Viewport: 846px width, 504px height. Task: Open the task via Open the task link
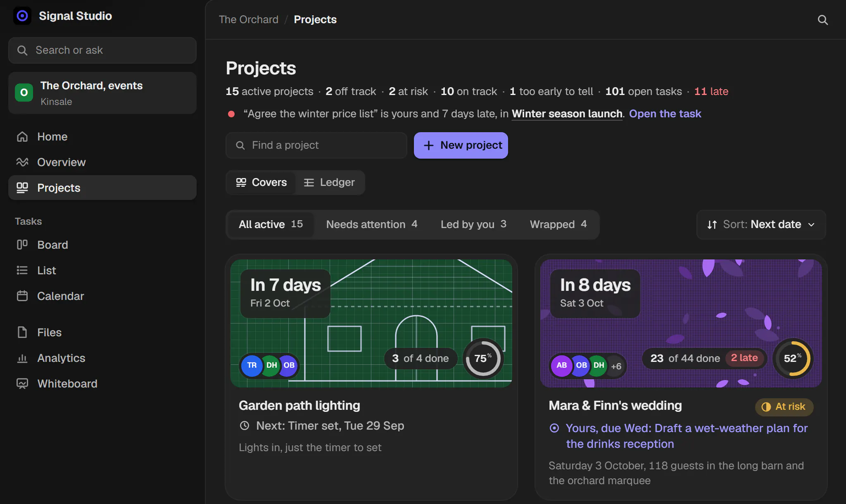tap(665, 114)
